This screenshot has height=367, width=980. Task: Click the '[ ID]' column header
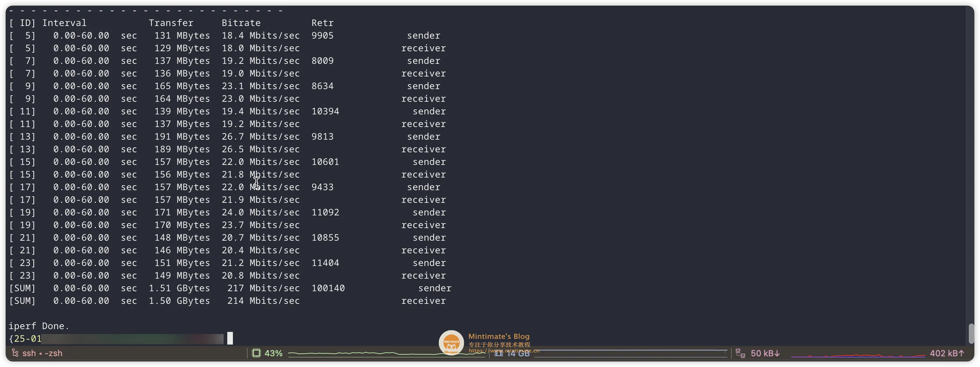click(x=22, y=23)
